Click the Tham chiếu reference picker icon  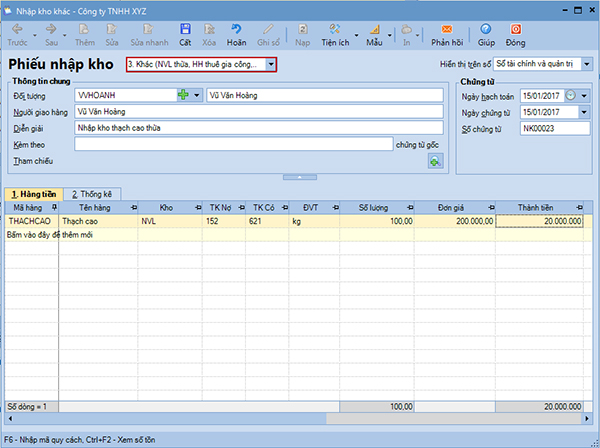(x=434, y=161)
